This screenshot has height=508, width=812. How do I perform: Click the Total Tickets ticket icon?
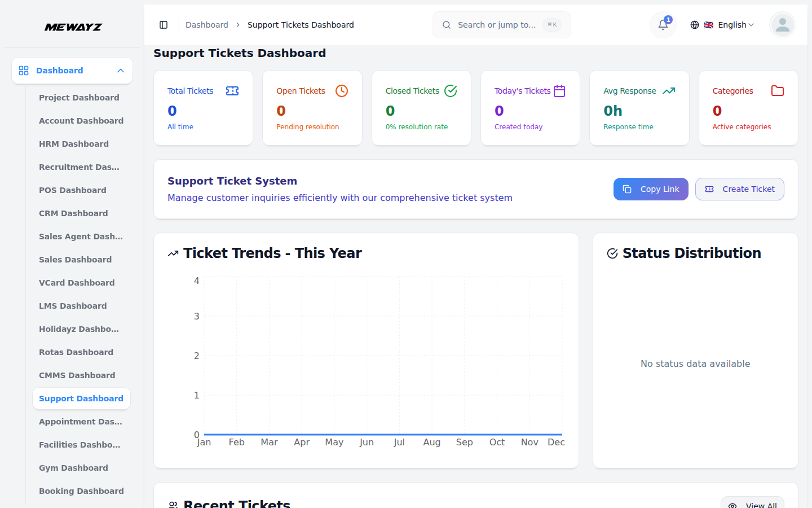pos(232,90)
